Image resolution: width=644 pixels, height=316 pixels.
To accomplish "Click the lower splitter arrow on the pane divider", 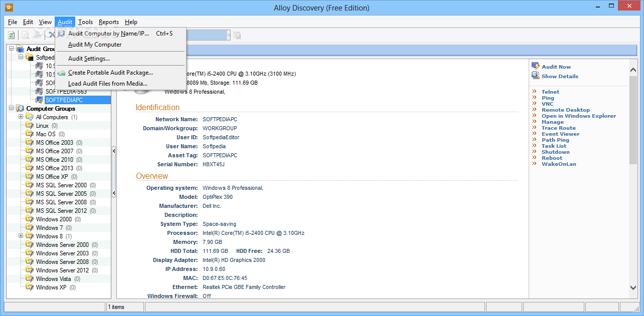I will 114,193.
